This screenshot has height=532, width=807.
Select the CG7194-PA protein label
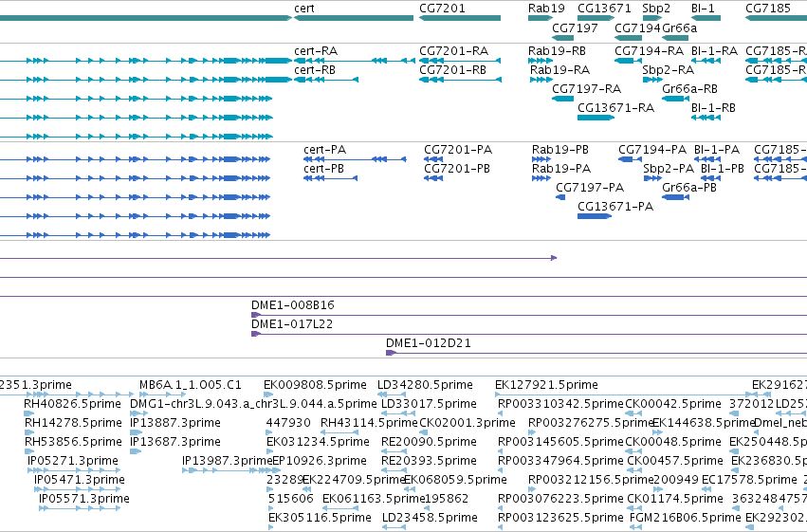coord(652,150)
